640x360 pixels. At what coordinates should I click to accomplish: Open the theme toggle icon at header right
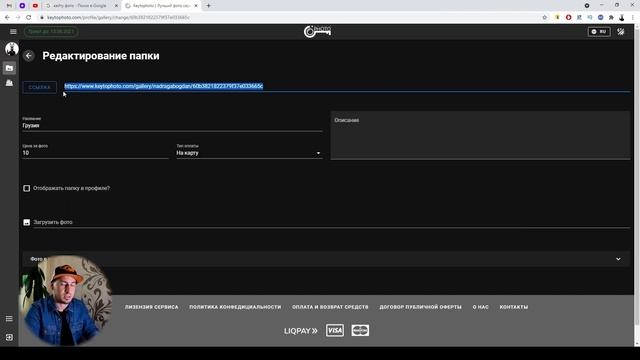(620, 31)
